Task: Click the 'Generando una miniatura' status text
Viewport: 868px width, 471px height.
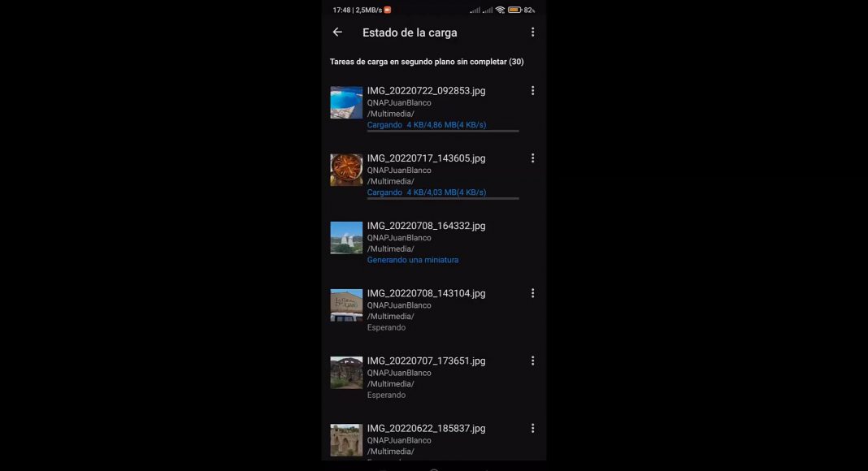Action: click(413, 260)
